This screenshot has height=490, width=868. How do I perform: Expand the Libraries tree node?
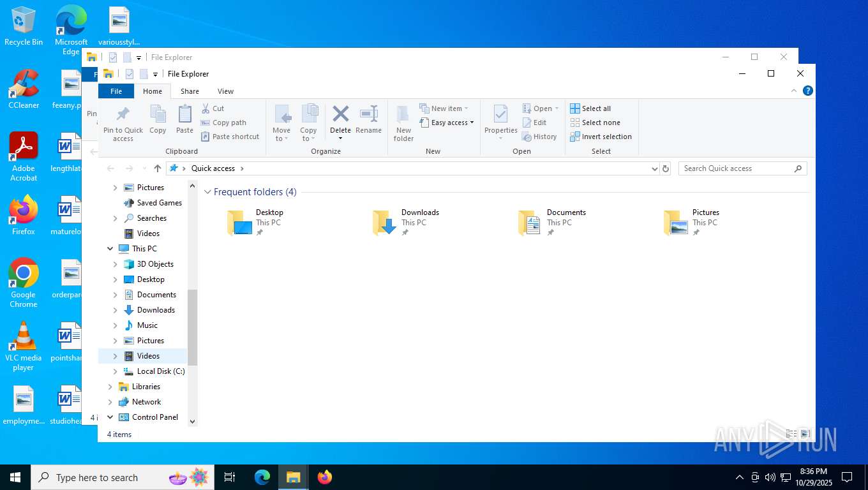[x=110, y=387]
